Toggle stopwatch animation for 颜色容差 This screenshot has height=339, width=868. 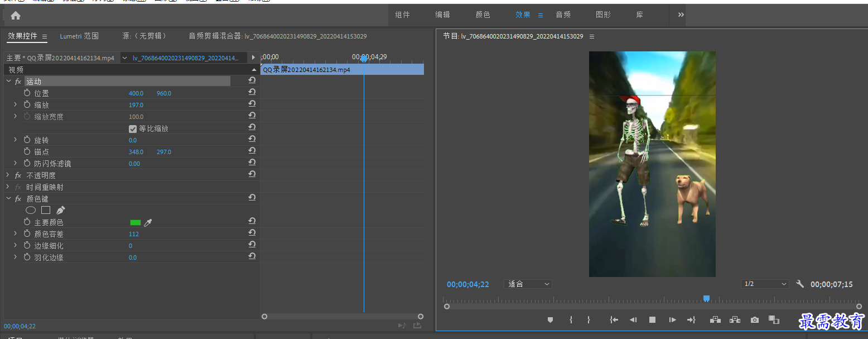pos(27,234)
